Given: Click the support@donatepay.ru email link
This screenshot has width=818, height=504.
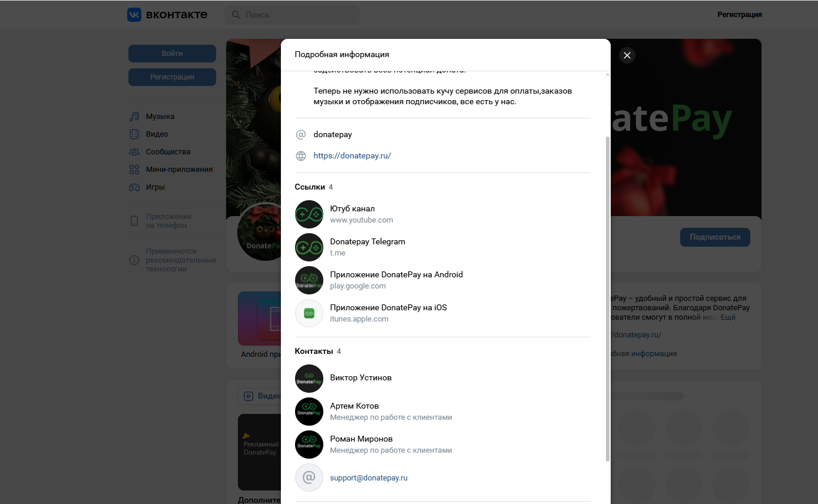Looking at the screenshot, I should click(x=369, y=478).
